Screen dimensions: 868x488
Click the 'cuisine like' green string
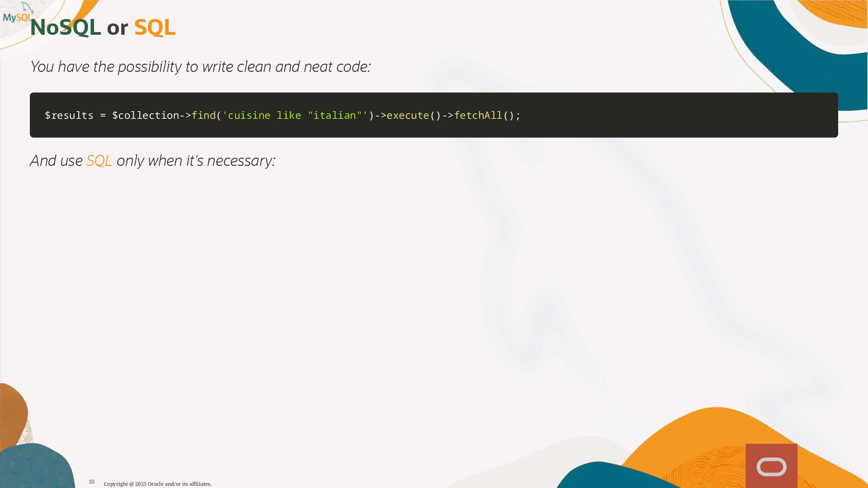click(x=262, y=116)
